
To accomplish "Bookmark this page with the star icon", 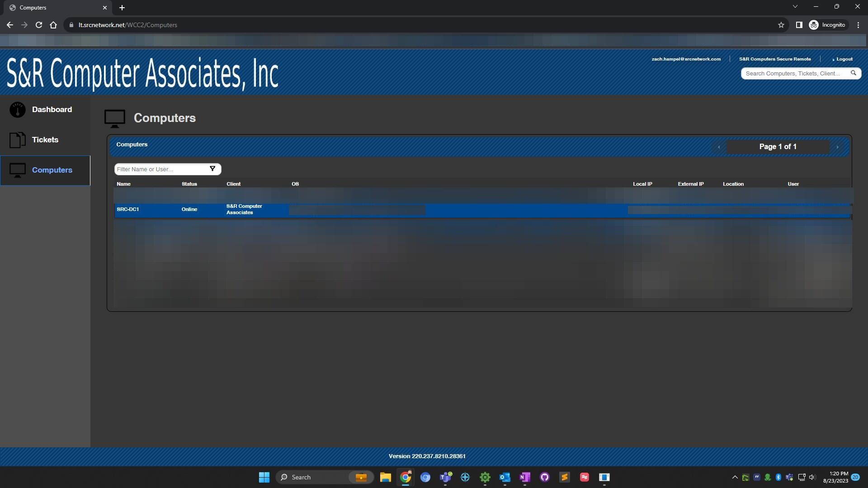I will click(781, 25).
